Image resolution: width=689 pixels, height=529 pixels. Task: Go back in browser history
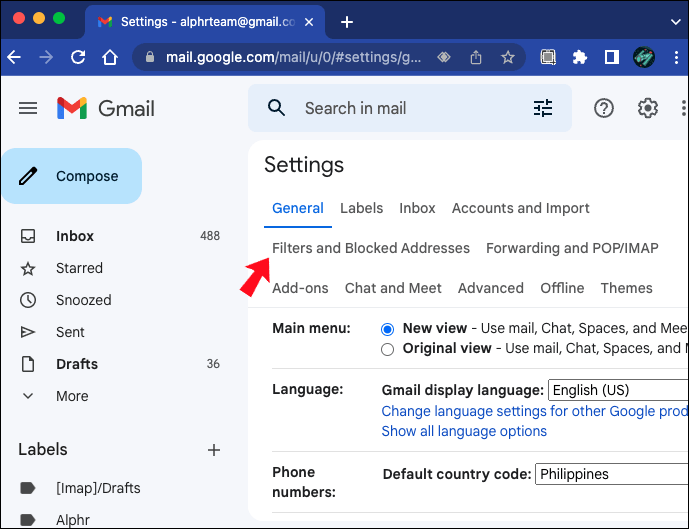14,57
